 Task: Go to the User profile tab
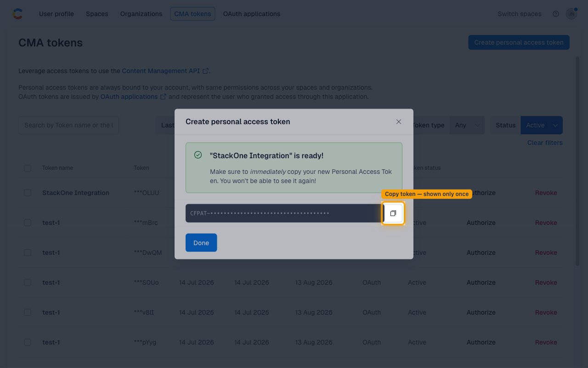(x=57, y=14)
